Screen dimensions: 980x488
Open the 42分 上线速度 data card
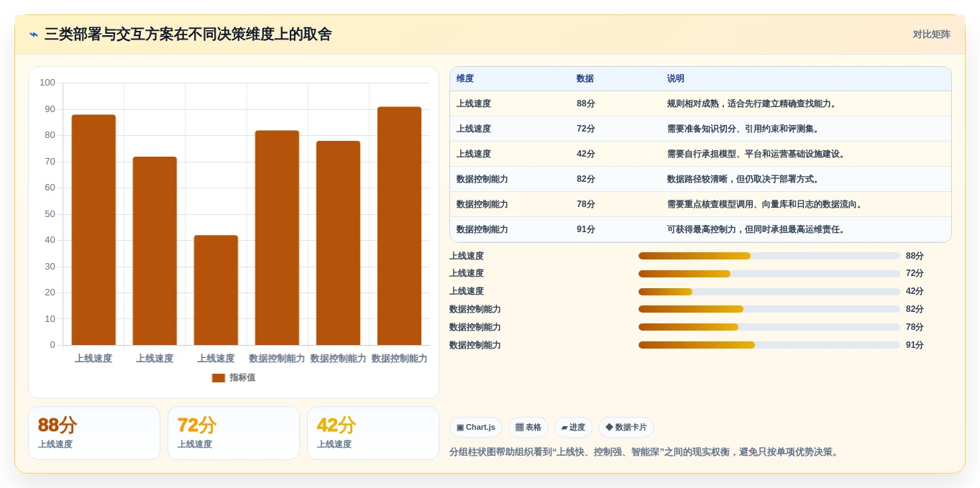pyautogui.click(x=373, y=433)
